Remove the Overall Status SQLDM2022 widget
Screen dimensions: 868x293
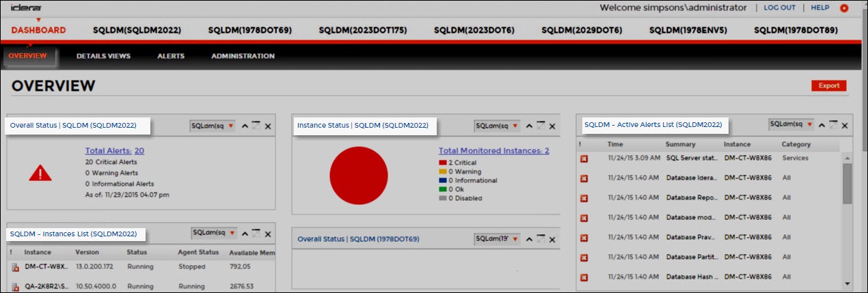tap(268, 126)
